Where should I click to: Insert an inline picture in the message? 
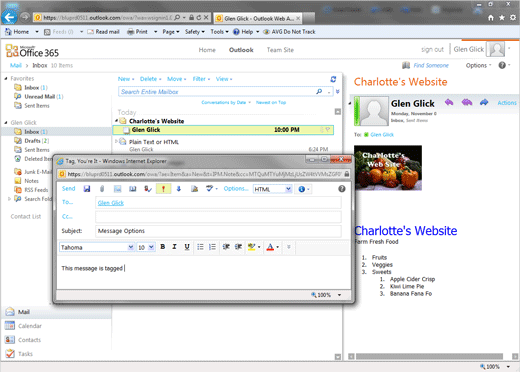117,189
